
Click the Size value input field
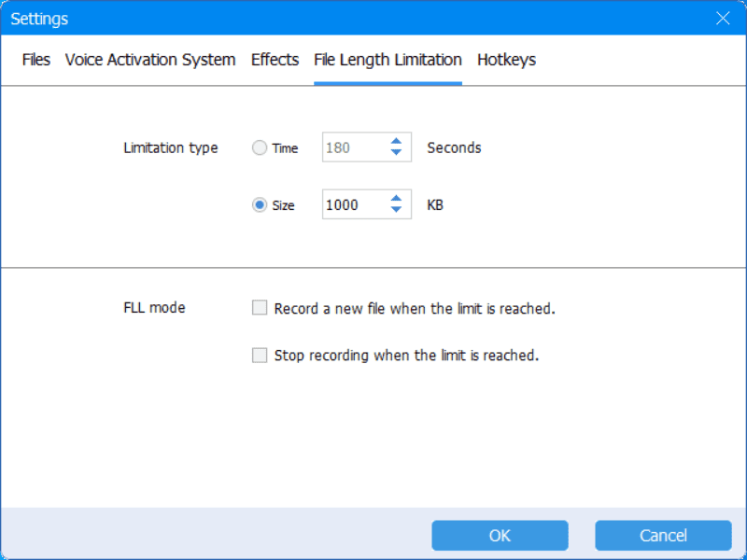[352, 205]
